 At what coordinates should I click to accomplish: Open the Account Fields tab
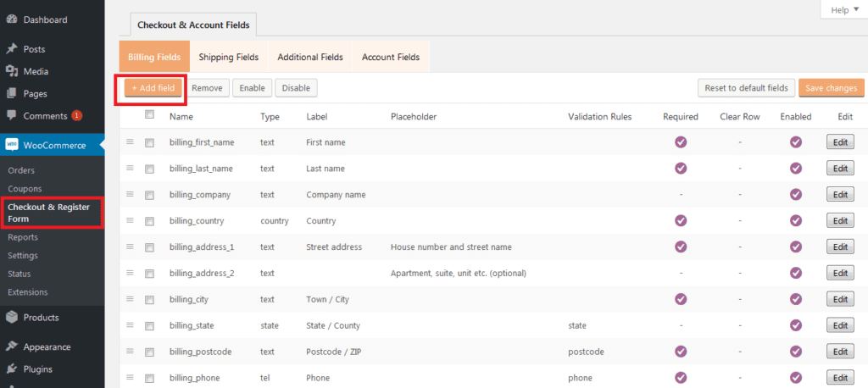[x=391, y=57]
